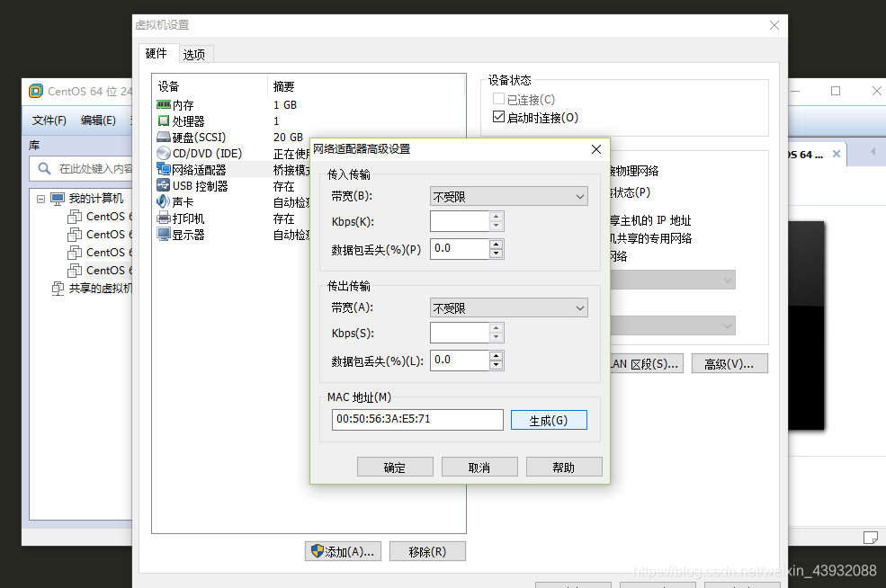Click the tab scroll left arrow
The image size is (886, 588).
tap(873, 152)
